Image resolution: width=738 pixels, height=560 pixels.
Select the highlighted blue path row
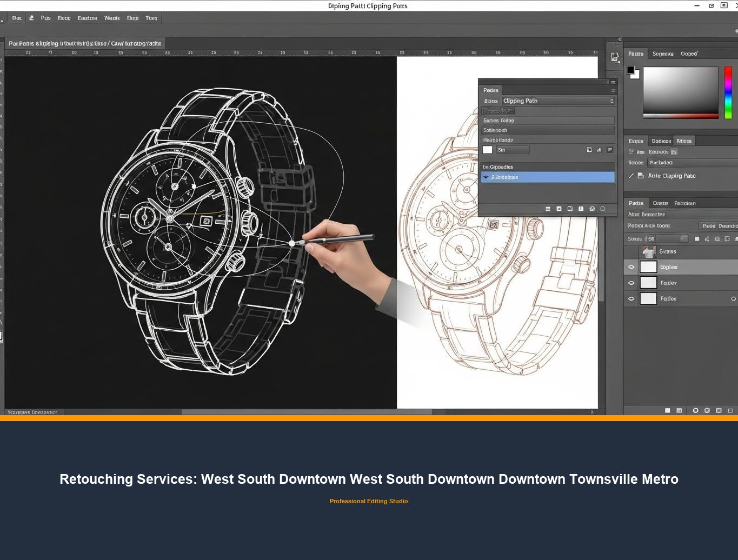[x=548, y=177]
